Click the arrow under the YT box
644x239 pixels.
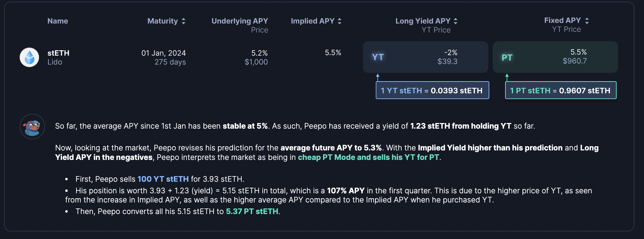point(378,77)
